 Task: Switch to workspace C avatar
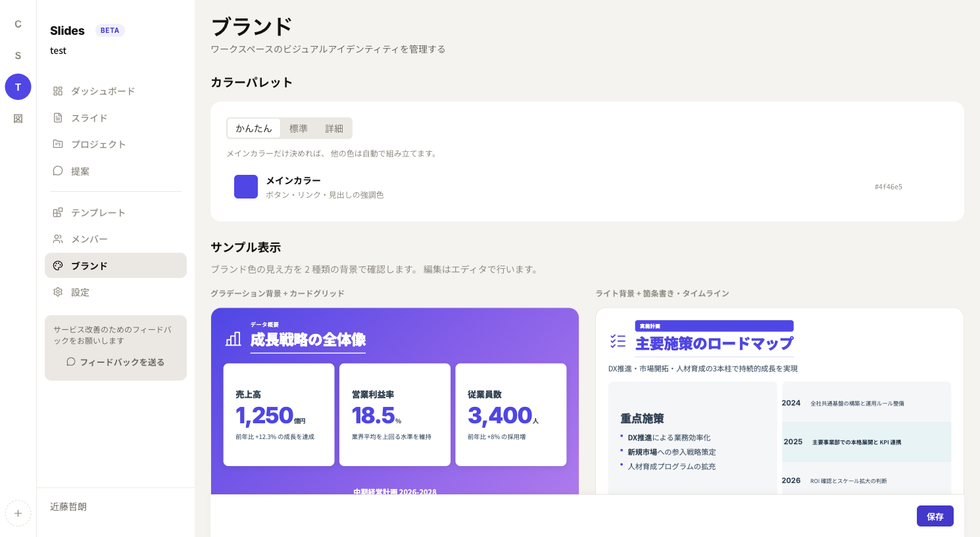click(x=18, y=24)
